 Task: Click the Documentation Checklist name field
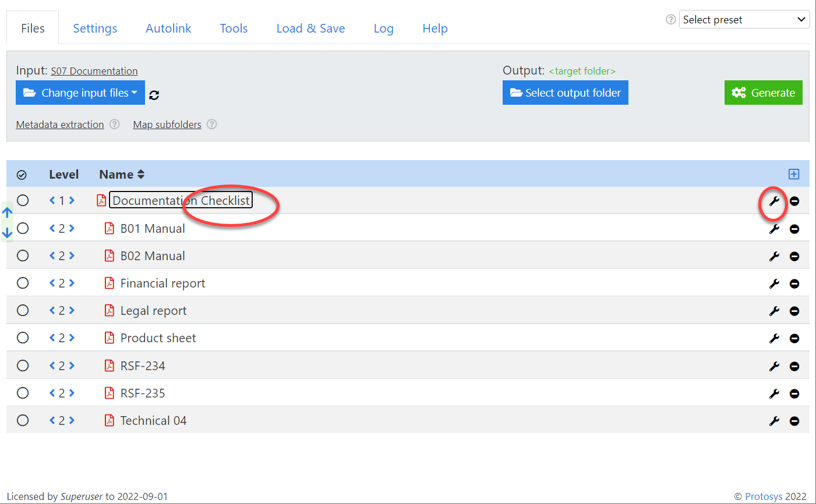tap(181, 200)
